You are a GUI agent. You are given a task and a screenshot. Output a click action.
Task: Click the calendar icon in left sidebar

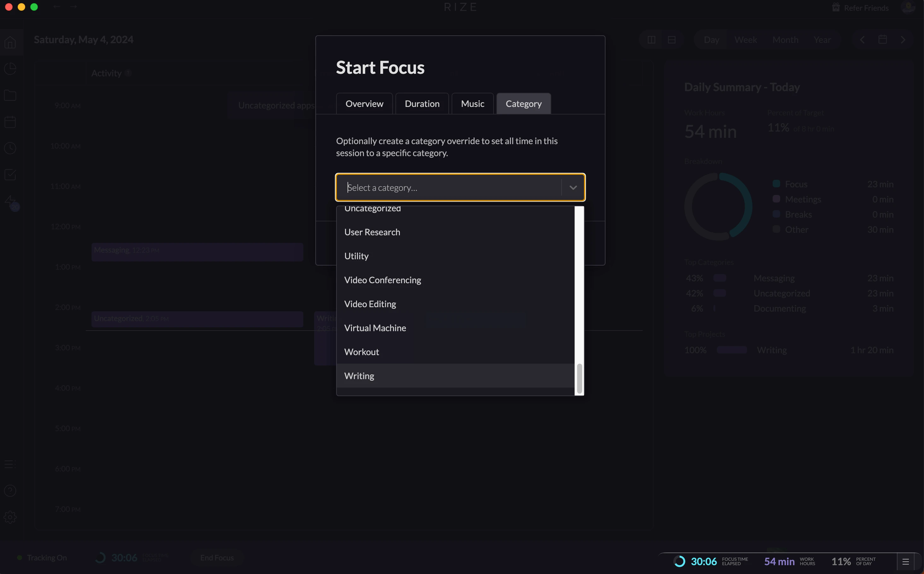pos(10,122)
